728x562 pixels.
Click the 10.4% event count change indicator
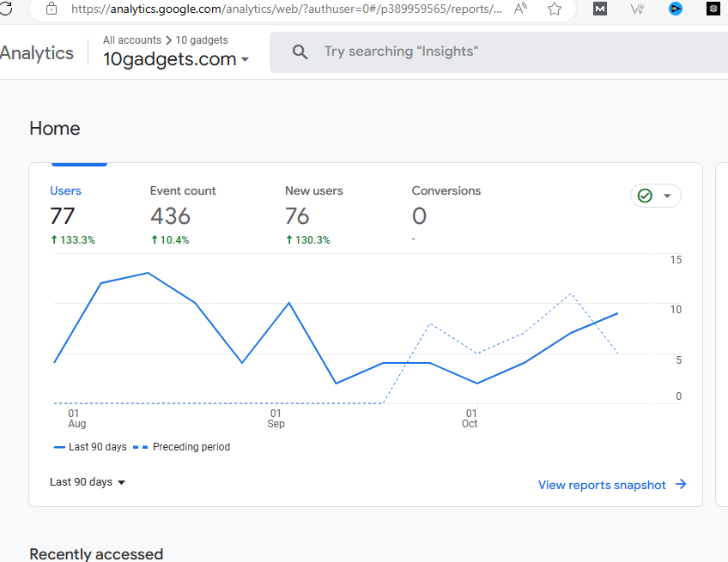pos(170,240)
